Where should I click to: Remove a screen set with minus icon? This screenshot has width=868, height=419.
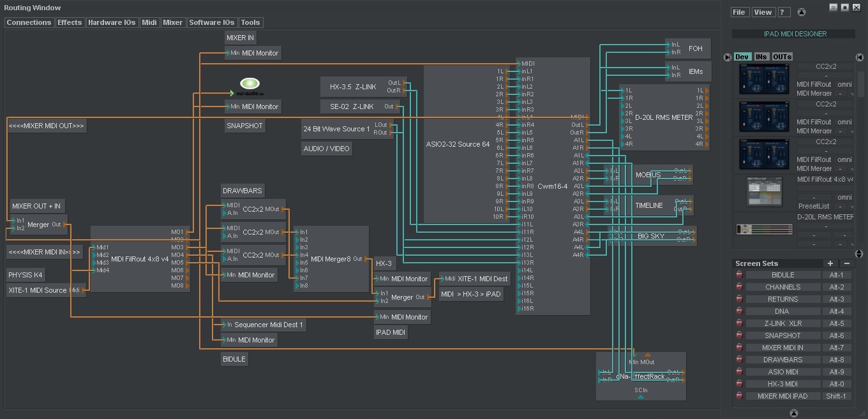point(846,263)
